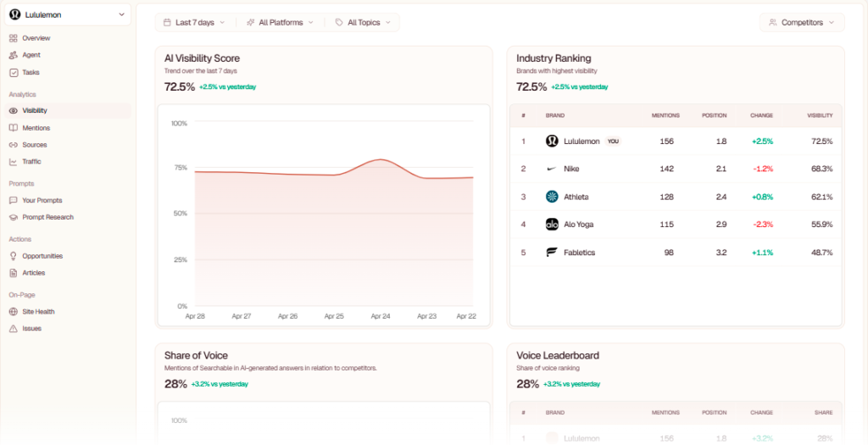This screenshot has height=445, width=868.
Task: Navigate to Traffic analytics
Action: click(x=31, y=162)
